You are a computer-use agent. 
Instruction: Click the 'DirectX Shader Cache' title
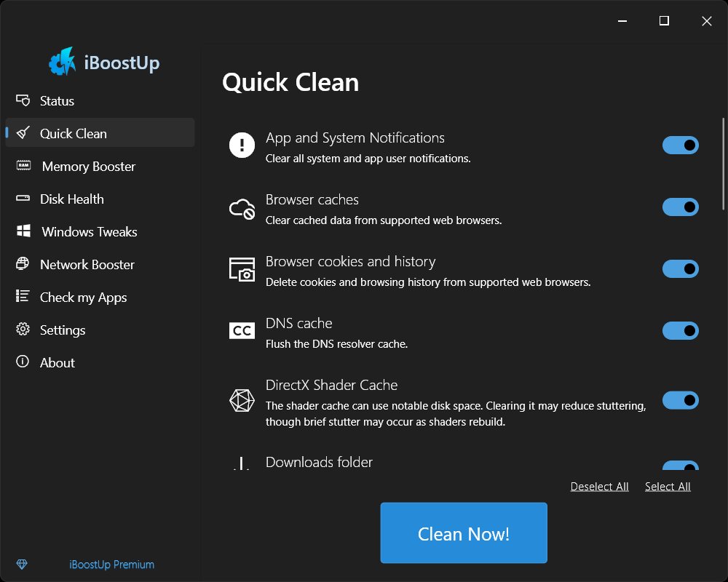(331, 385)
